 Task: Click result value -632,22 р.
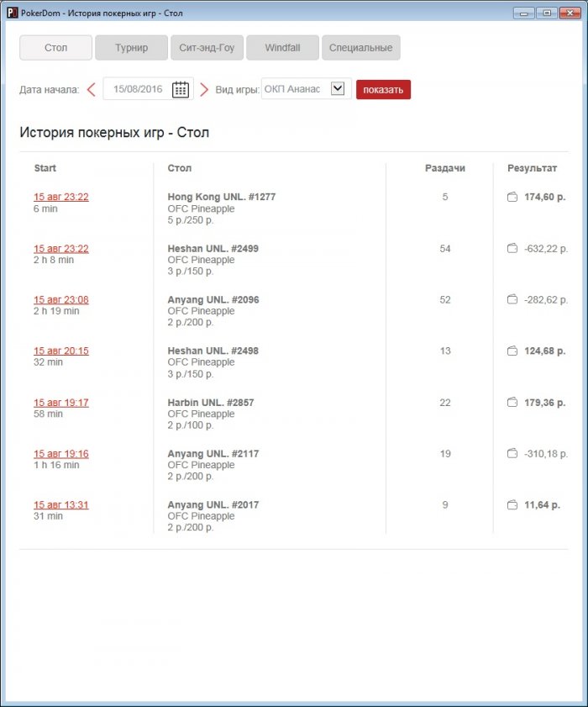(546, 249)
